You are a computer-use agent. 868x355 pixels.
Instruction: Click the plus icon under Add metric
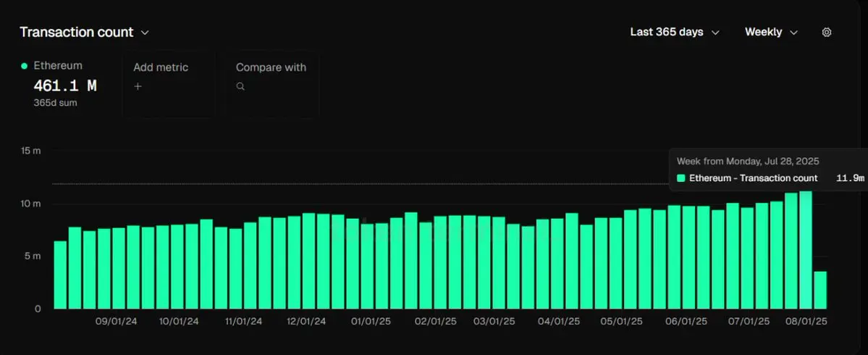click(x=138, y=86)
